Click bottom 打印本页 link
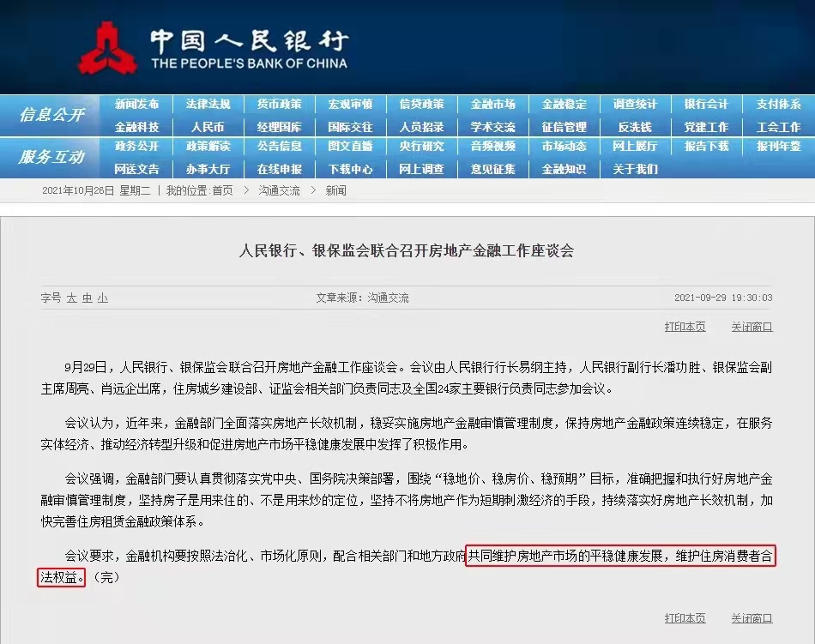This screenshot has height=644, width=815. pyautogui.click(x=685, y=618)
